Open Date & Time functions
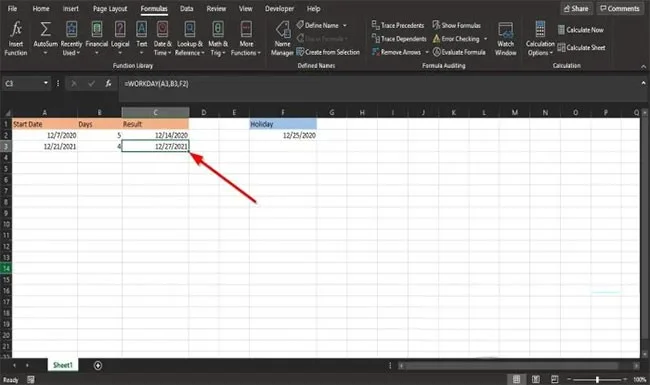Image resolution: width=650 pixels, height=385 pixels. [x=162, y=39]
